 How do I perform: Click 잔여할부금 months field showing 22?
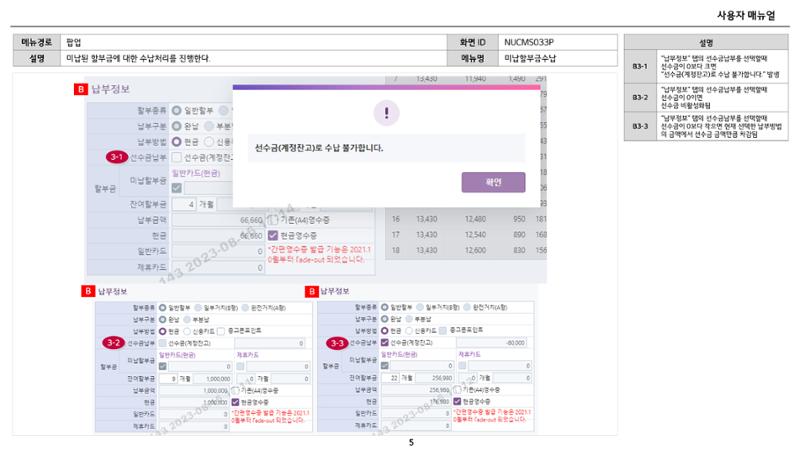click(x=391, y=378)
